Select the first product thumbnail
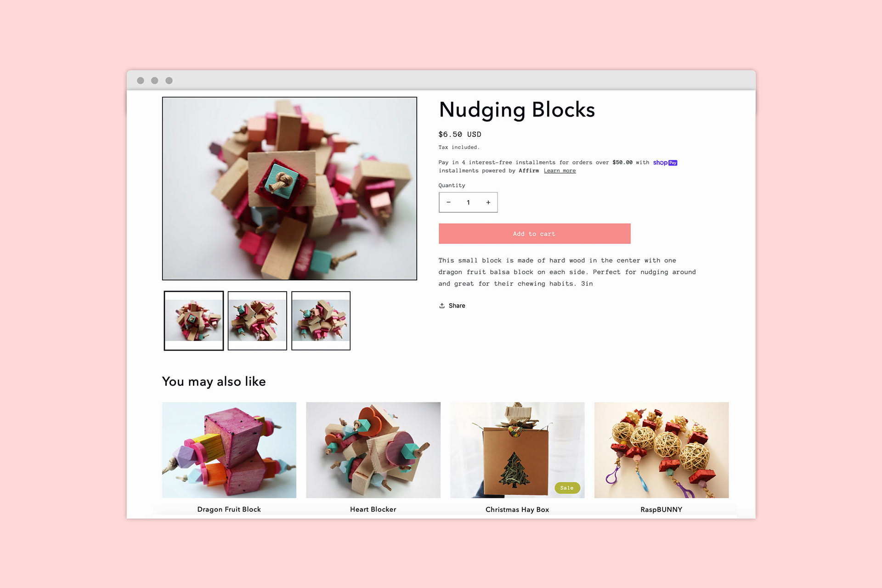Screen dimensions: 882x588 click(194, 321)
